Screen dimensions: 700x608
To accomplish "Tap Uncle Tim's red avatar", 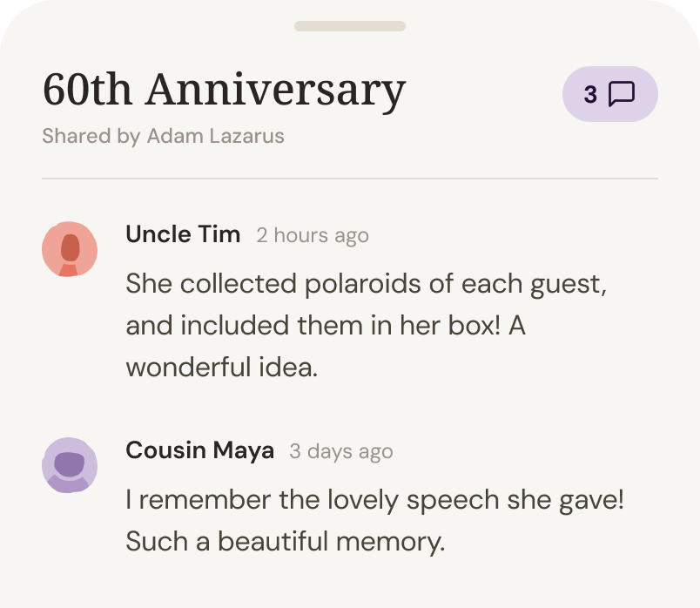I will pyautogui.click(x=70, y=249).
